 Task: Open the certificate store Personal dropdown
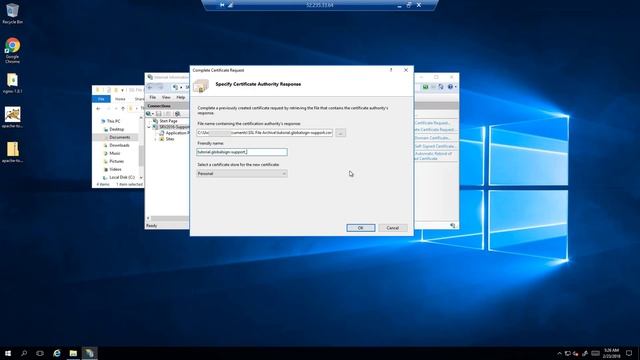tap(242, 173)
